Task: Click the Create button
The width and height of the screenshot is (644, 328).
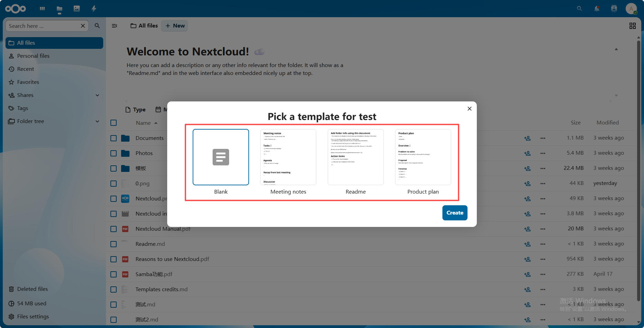Action: coord(455,213)
